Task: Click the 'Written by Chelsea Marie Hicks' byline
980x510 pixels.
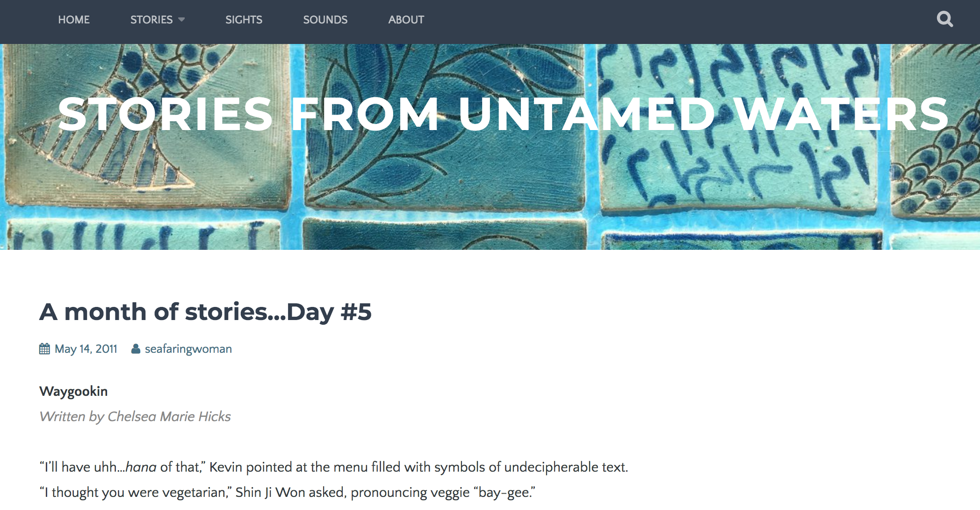Action: (135, 416)
